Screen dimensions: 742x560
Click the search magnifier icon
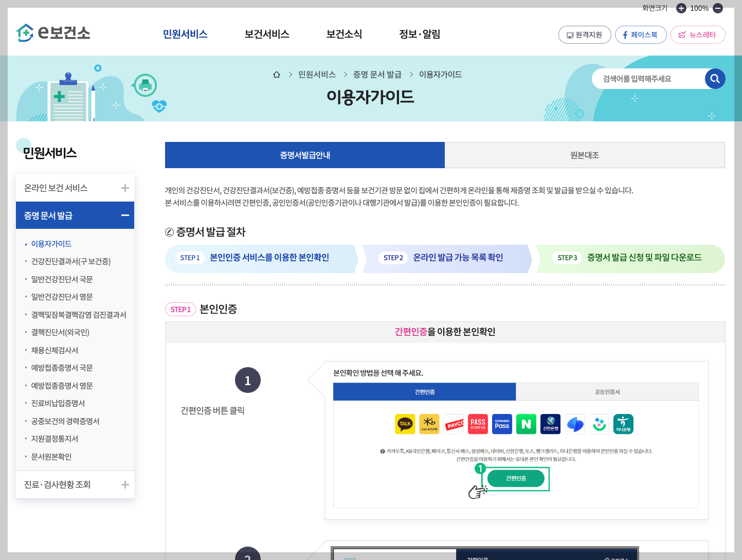715,79
